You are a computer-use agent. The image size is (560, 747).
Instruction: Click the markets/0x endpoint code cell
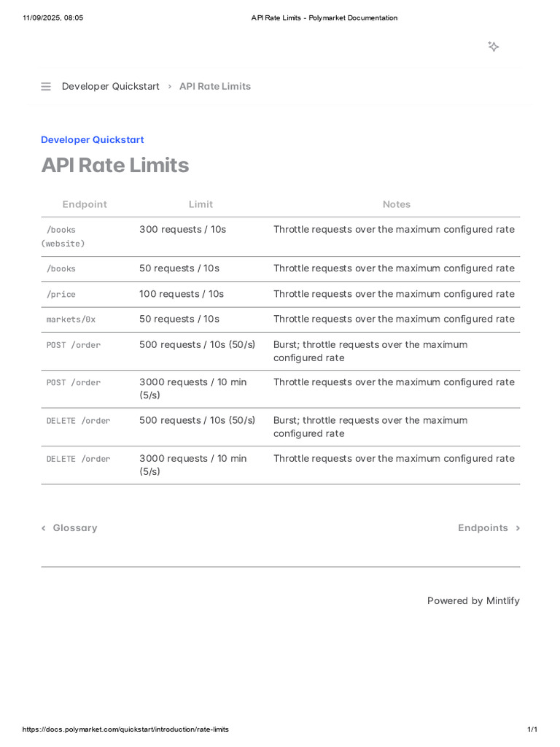pyautogui.click(x=71, y=320)
